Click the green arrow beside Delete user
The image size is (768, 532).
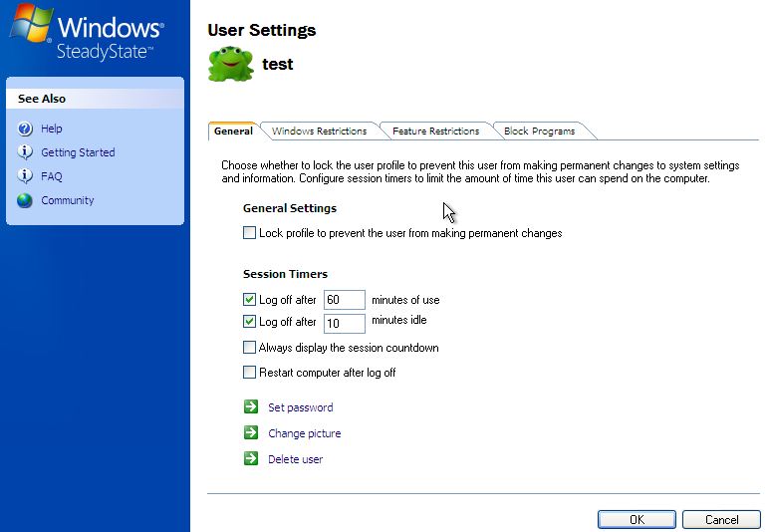[250, 459]
